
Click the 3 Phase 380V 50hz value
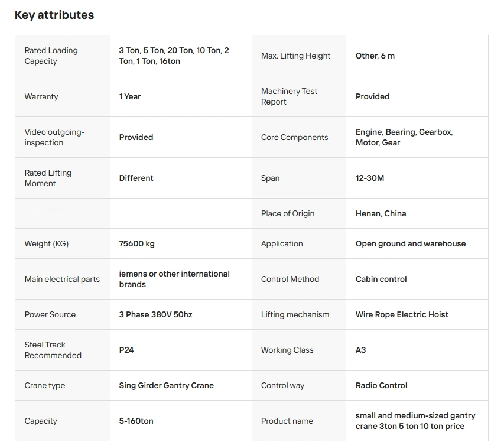(155, 314)
